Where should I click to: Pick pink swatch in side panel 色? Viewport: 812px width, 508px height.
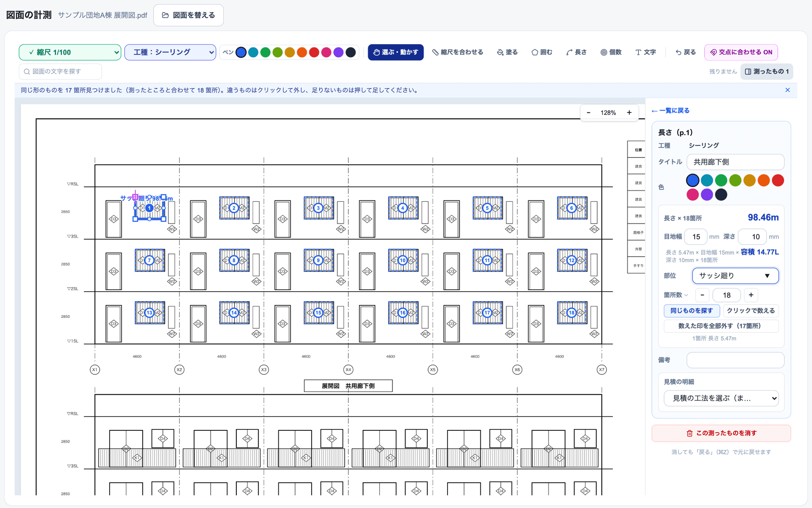click(693, 195)
